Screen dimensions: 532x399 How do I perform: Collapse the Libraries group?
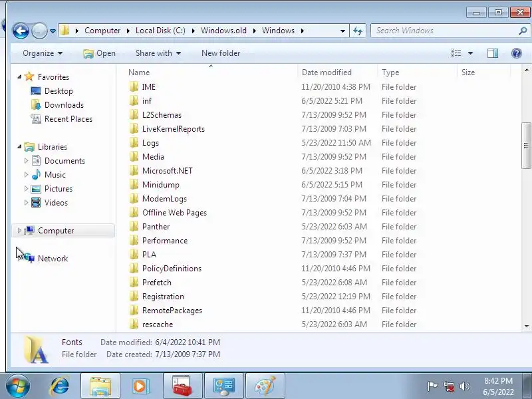[x=19, y=147]
